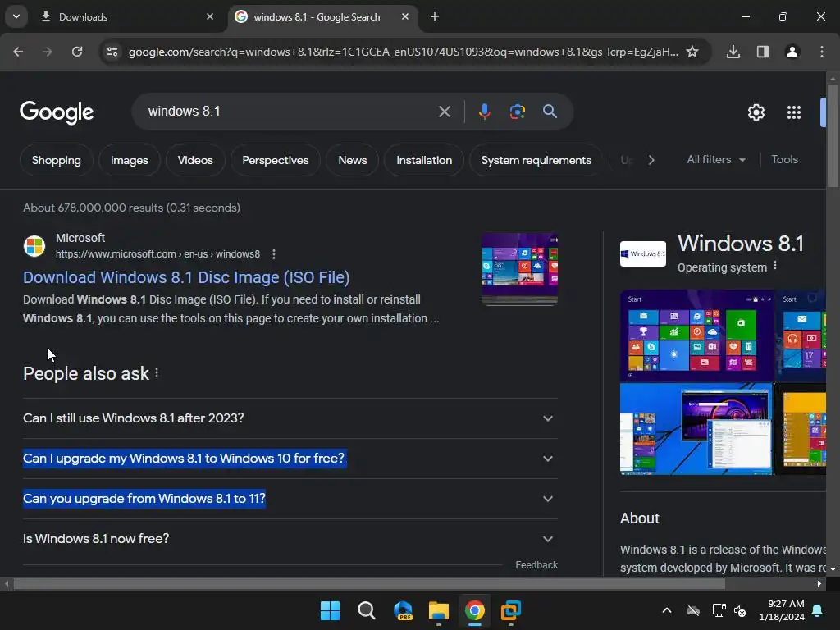Open a new tab with the plus button
Image resolution: width=840 pixels, height=630 pixels.
[435, 16]
